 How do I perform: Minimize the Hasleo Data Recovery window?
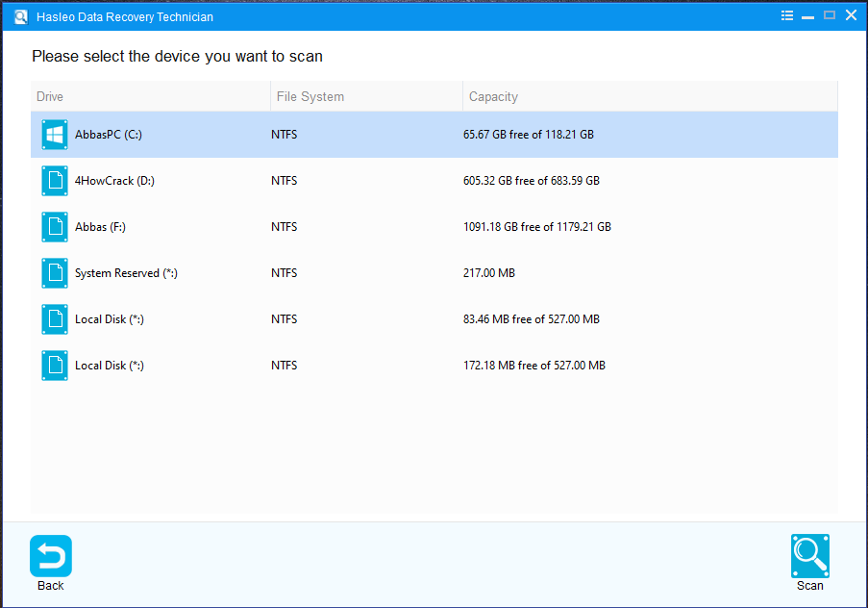coord(807,16)
